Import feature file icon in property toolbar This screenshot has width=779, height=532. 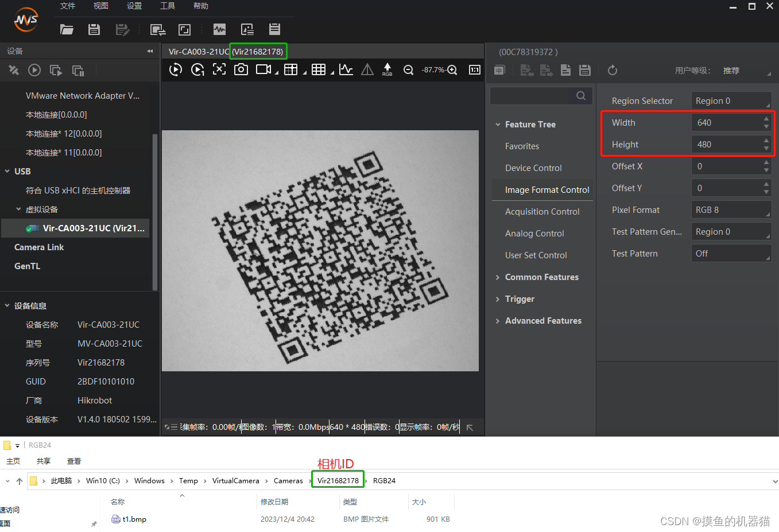pyautogui.click(x=527, y=70)
